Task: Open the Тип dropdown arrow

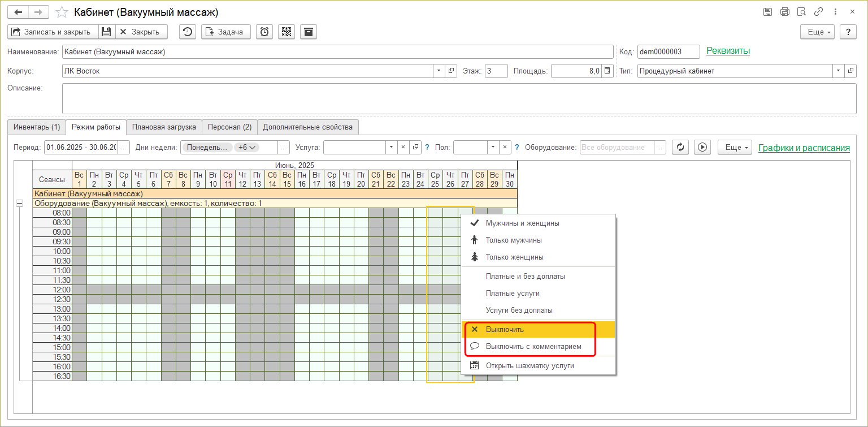Action: (x=837, y=71)
